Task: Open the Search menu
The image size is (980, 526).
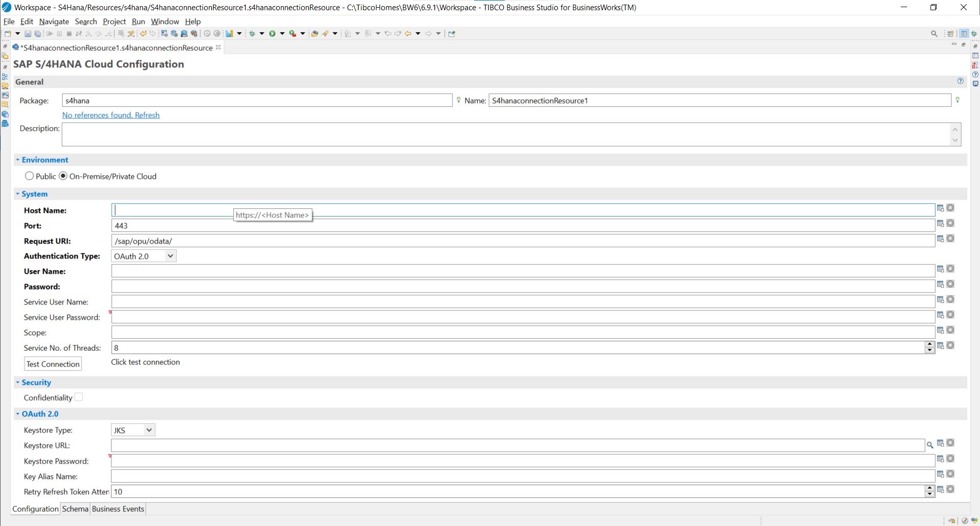Action: pos(86,21)
